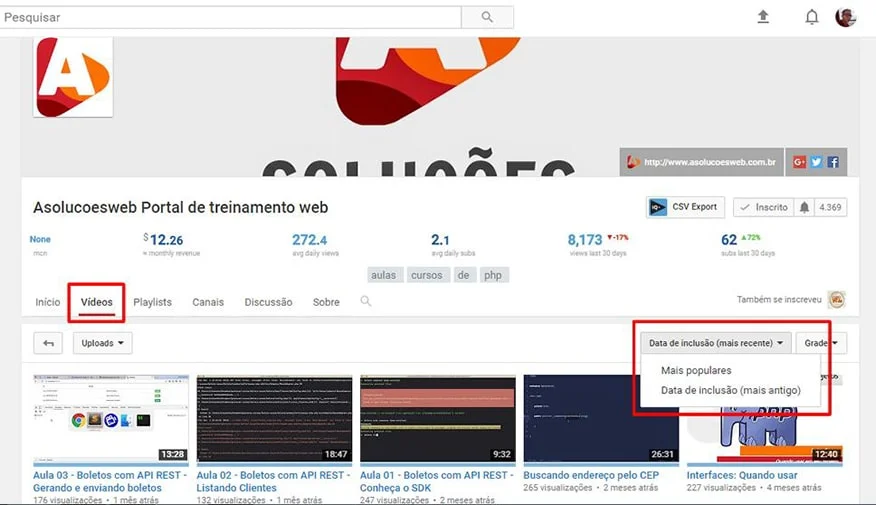The width and height of the screenshot is (876, 505).
Task: Click the CSV Export button
Action: point(685,207)
